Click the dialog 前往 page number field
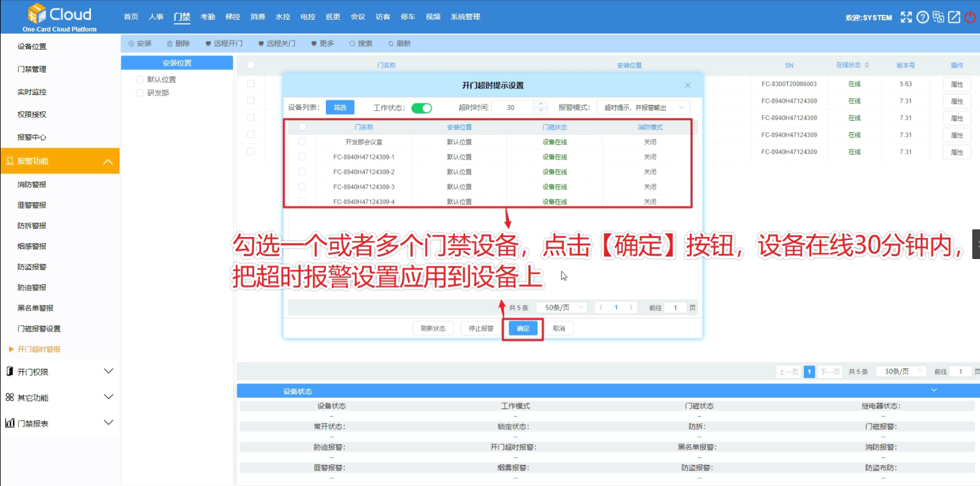 [x=676, y=307]
